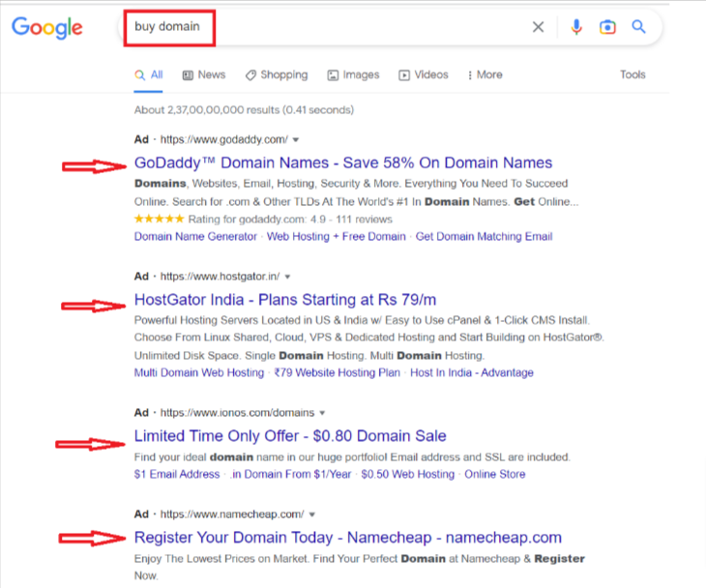
Task: Open HostGator India Plans ad headline
Action: click(x=285, y=300)
